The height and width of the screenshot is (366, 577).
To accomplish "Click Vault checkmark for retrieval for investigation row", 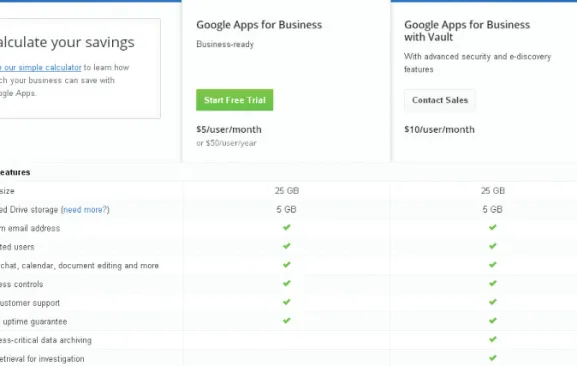I will pos(493,358).
